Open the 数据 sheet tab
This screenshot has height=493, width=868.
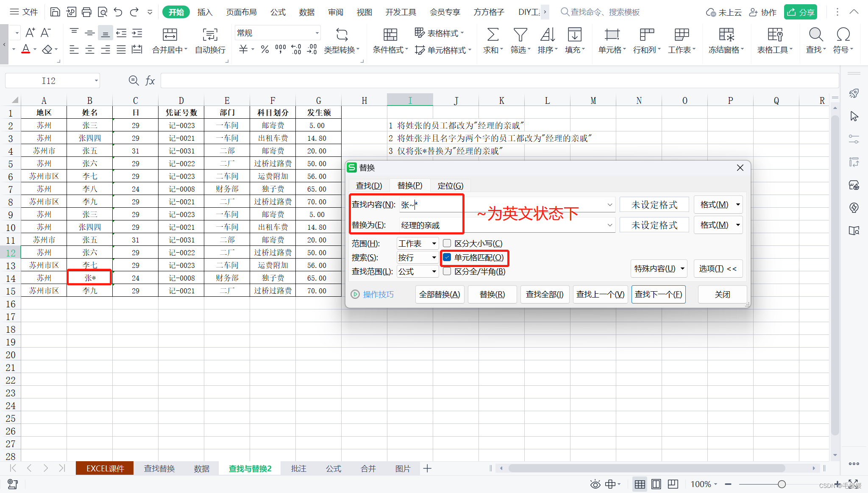202,468
